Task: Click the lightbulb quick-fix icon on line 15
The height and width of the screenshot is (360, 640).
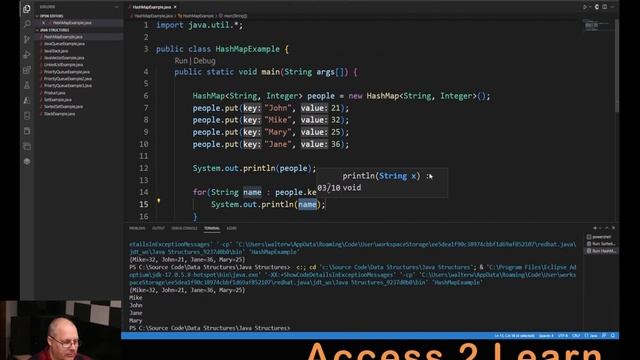Action: pyautogui.click(x=158, y=201)
